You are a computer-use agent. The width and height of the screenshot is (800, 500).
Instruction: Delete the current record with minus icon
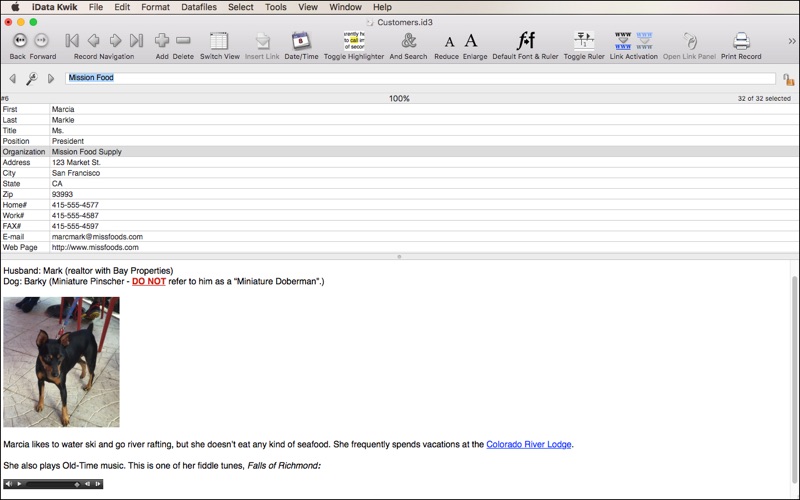(x=183, y=40)
